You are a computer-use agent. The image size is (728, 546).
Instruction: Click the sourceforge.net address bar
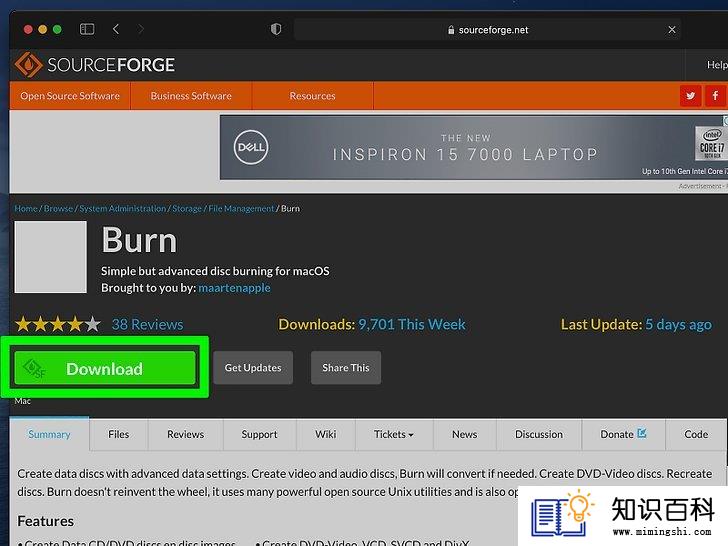click(x=488, y=30)
